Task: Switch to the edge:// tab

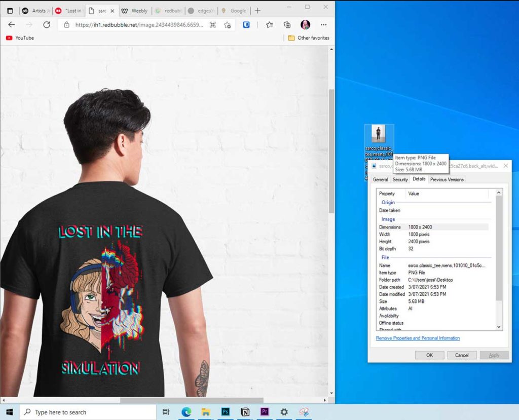Action: tap(201, 11)
